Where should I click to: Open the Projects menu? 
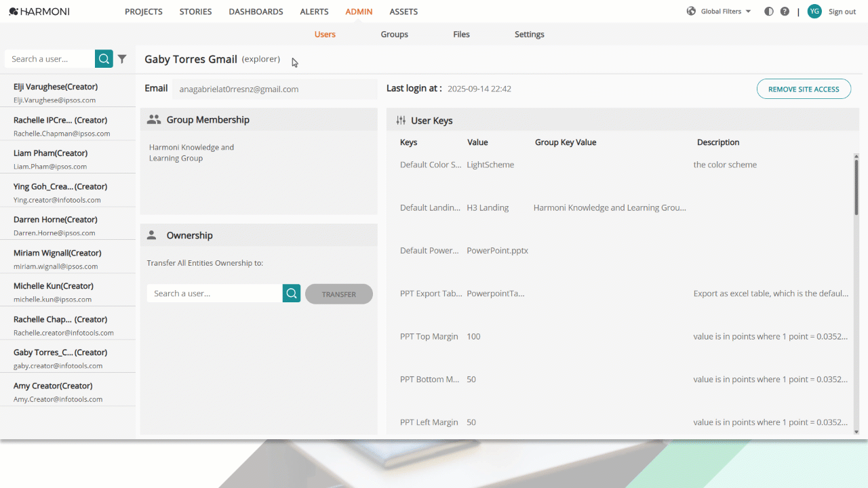[x=144, y=12]
